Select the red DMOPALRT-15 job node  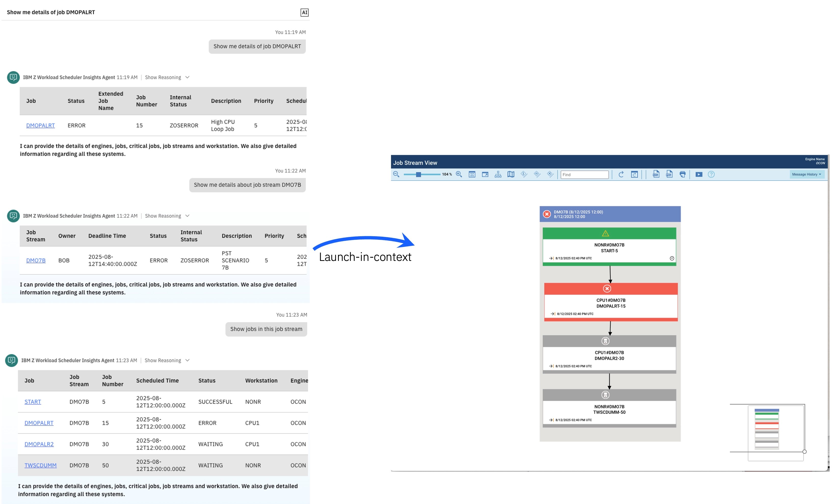pyautogui.click(x=611, y=302)
